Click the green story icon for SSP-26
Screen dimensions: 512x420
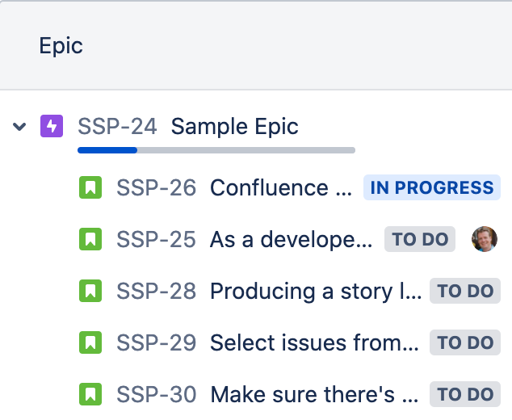pos(90,187)
